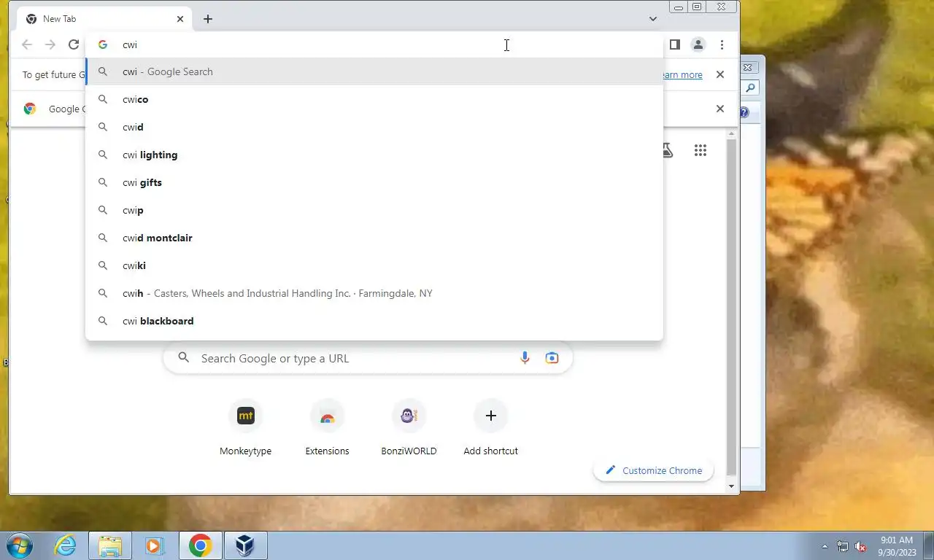Image resolution: width=934 pixels, height=560 pixels.
Task: Pick the 'cwi gifts' suggestion
Action: tap(374, 182)
